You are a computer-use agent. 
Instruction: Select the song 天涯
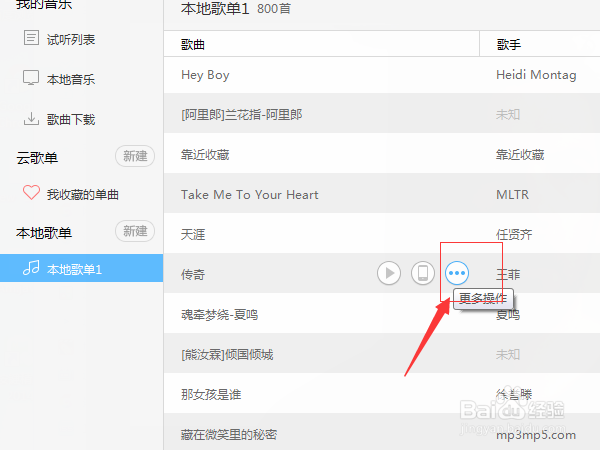coord(382,234)
